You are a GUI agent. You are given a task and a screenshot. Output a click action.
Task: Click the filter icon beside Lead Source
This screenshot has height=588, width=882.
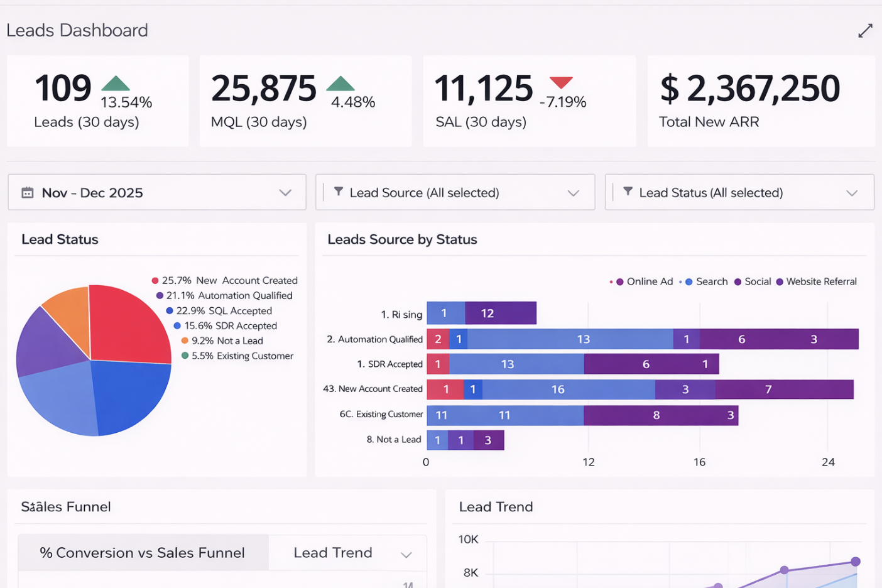coord(339,192)
